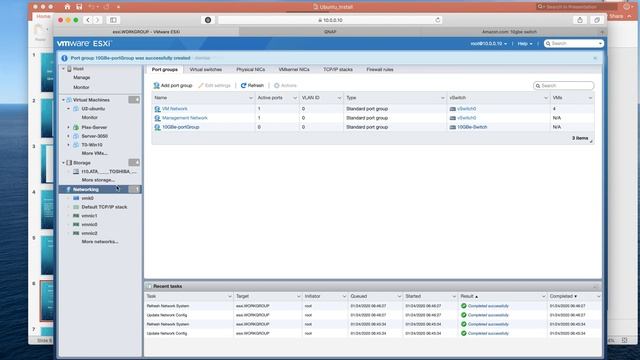Image resolution: width=640 pixels, height=360 pixels.
Task: Click the Storage count badge
Action: (134, 163)
